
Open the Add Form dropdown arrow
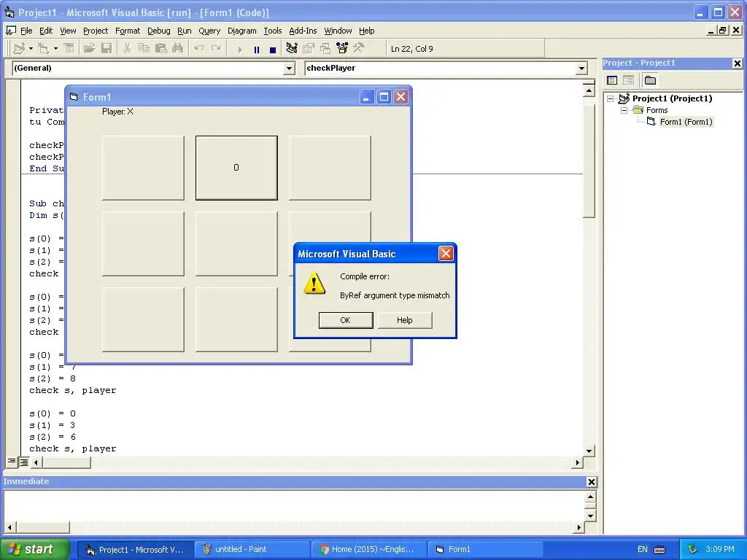coord(55,48)
